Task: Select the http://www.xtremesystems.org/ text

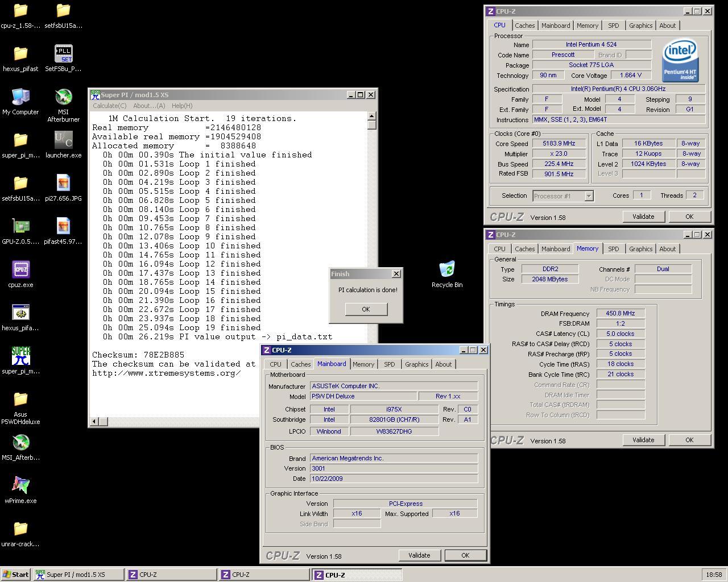Action: pyautogui.click(x=166, y=373)
